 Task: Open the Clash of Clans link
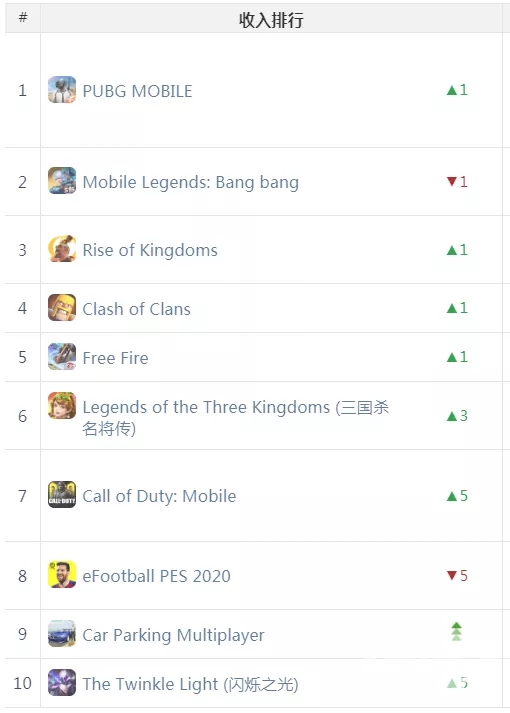(x=136, y=309)
